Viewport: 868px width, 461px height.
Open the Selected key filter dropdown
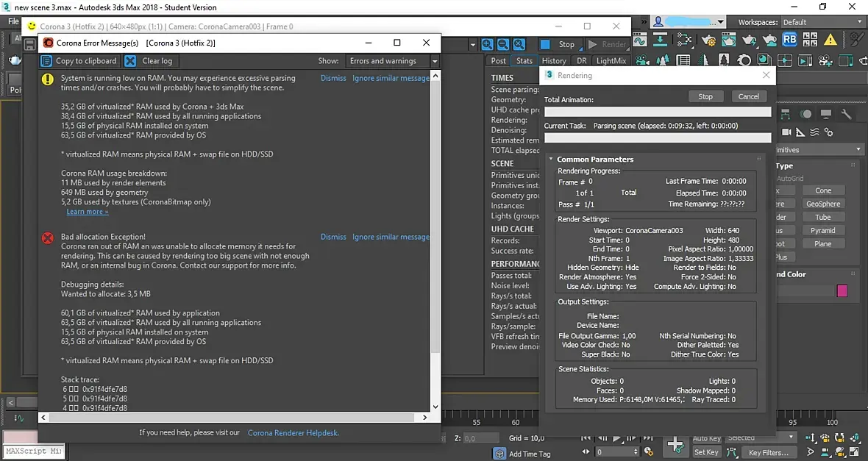click(761, 437)
